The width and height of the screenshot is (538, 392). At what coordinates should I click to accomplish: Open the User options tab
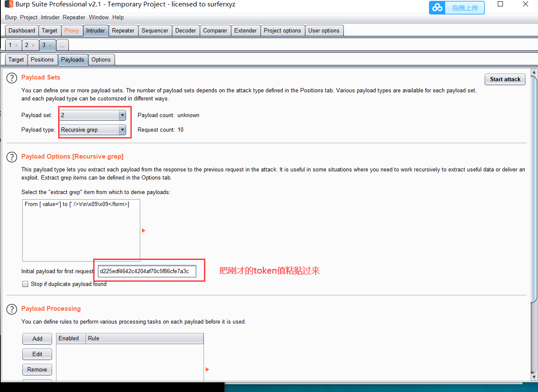(324, 31)
